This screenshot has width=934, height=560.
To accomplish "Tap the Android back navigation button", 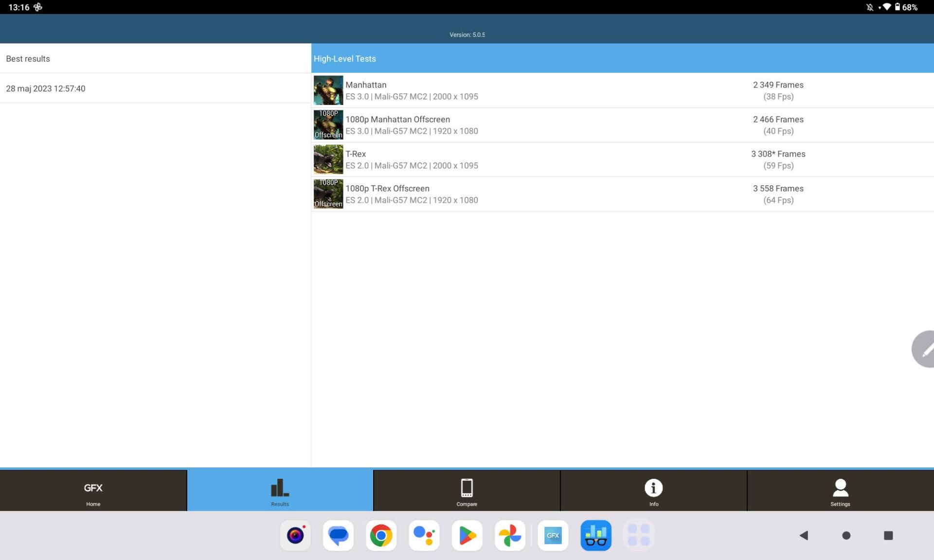I will click(804, 535).
